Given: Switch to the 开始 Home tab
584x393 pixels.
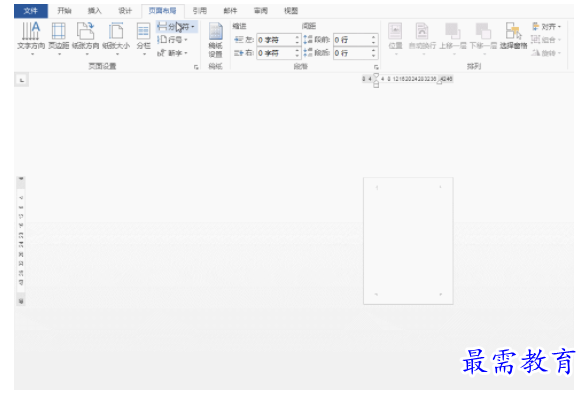Looking at the screenshot, I should [x=64, y=11].
